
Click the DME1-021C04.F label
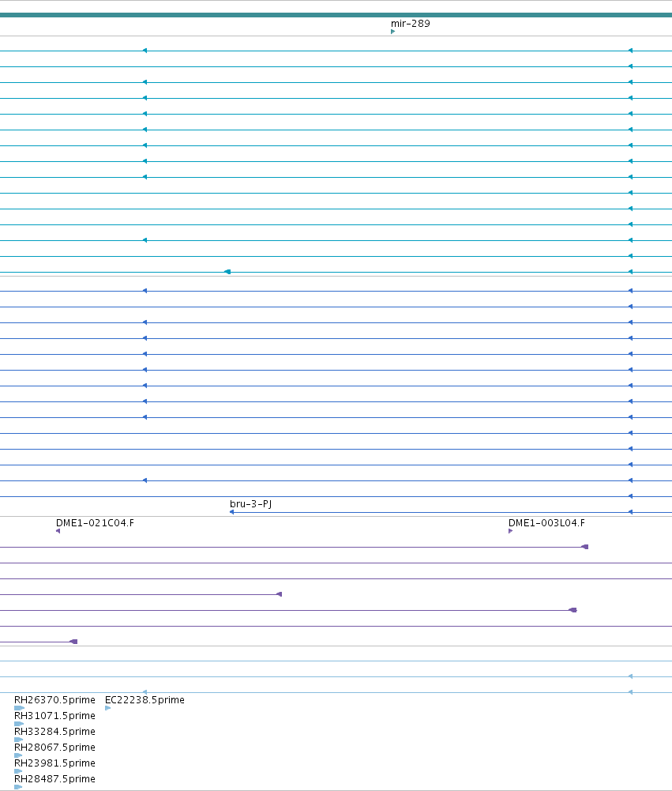coord(95,522)
